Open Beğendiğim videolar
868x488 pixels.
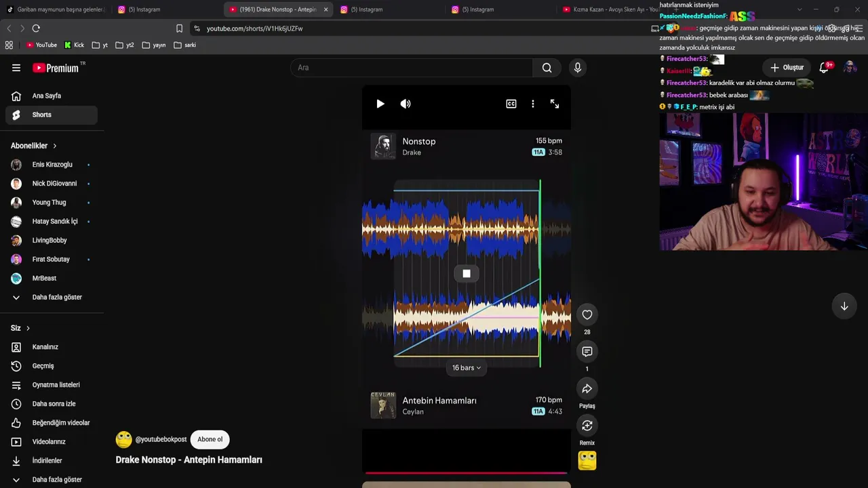[51, 423]
